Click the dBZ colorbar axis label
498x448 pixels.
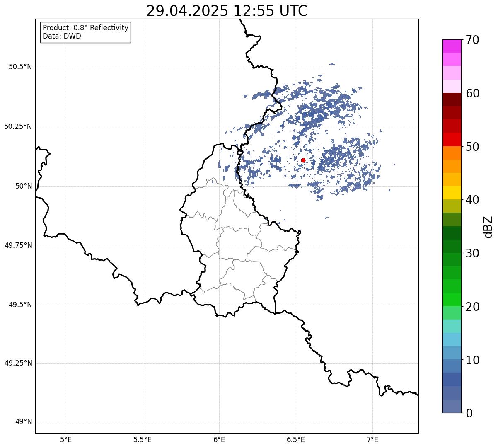tap(488, 227)
